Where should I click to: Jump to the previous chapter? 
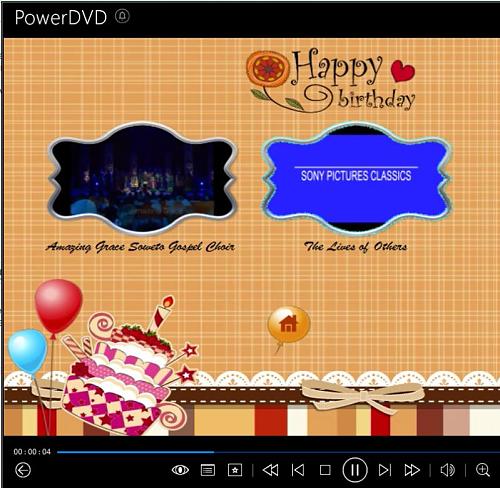click(x=298, y=470)
